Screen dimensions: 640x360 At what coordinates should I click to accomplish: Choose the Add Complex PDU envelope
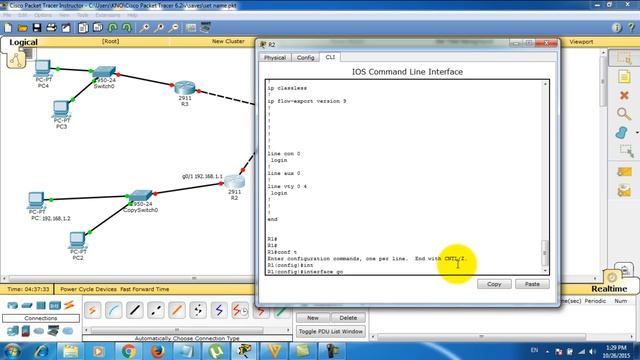624,190
